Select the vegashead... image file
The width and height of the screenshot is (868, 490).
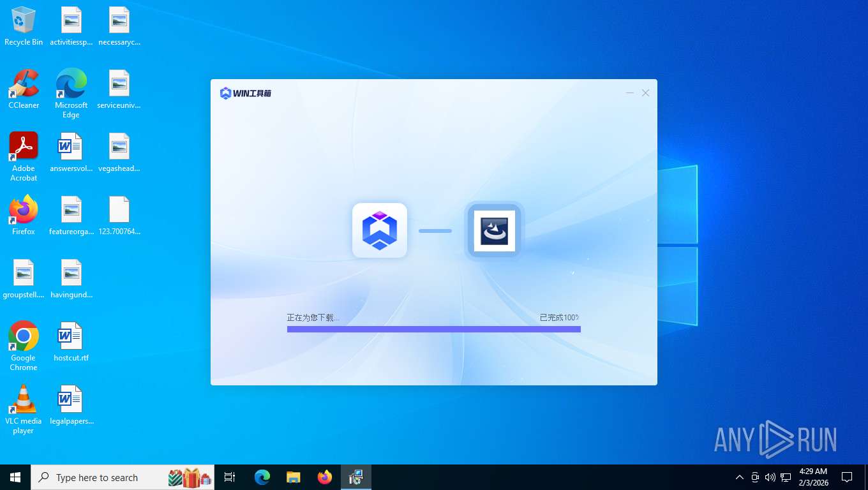coord(119,152)
